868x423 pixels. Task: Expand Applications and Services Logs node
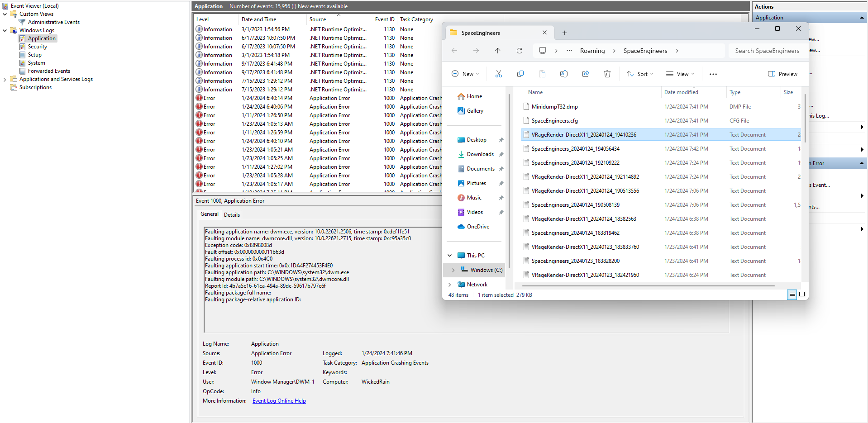click(x=5, y=80)
